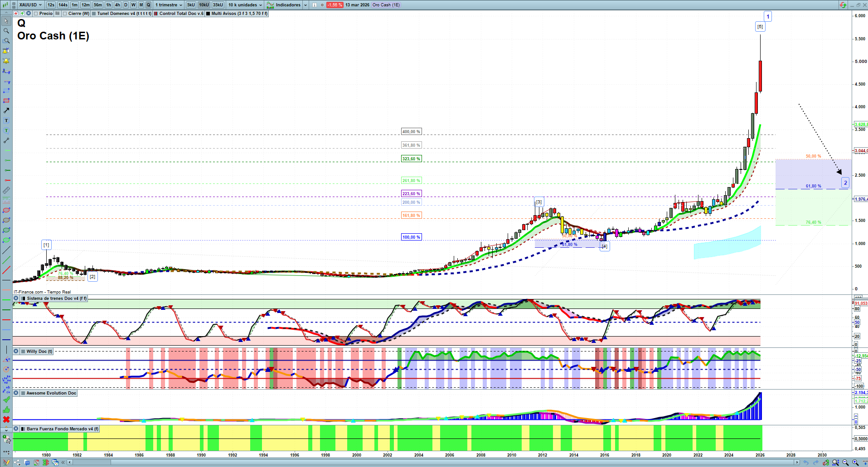
Task: Expand the 1 trimestre period dropdown
Action: 169,5
